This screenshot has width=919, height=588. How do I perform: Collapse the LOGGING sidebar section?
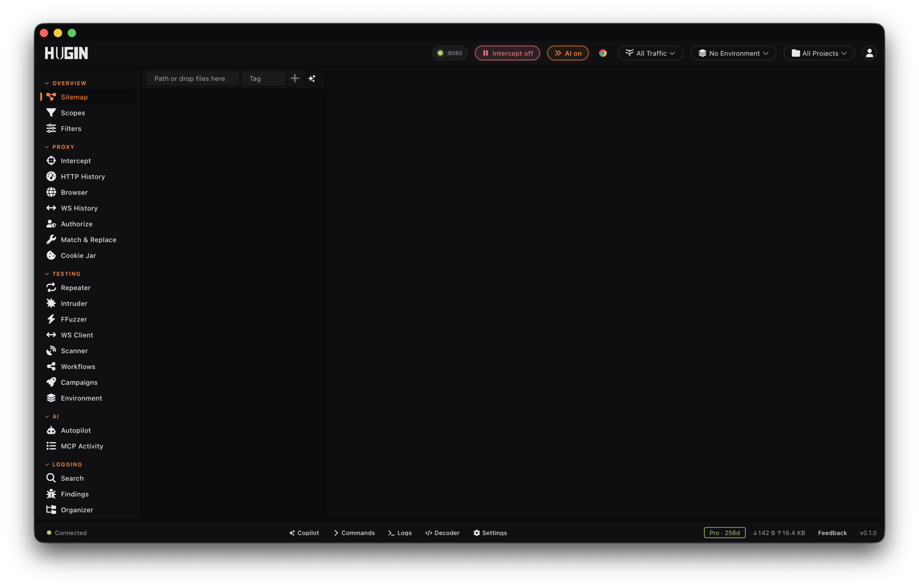coord(63,465)
